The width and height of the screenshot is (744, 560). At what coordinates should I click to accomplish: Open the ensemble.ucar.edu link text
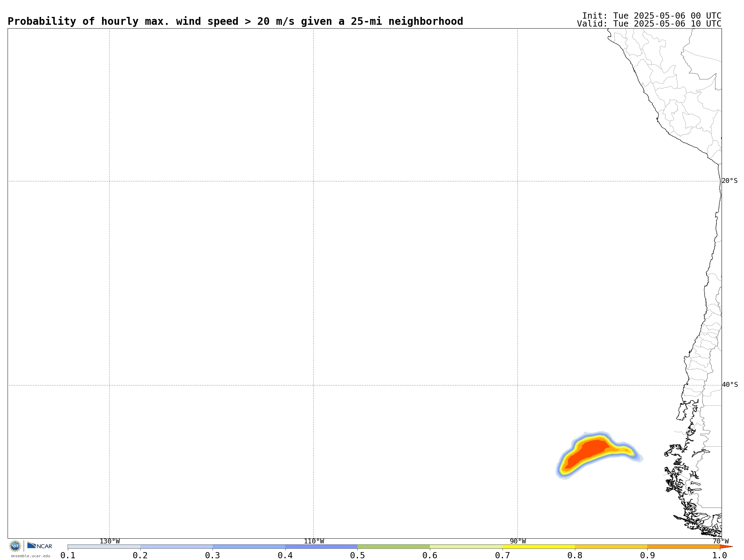click(30, 556)
